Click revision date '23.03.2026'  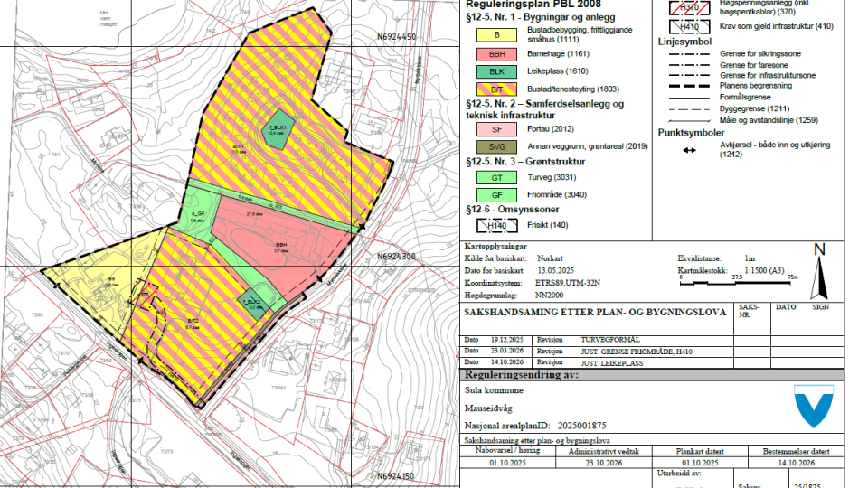coord(506,352)
